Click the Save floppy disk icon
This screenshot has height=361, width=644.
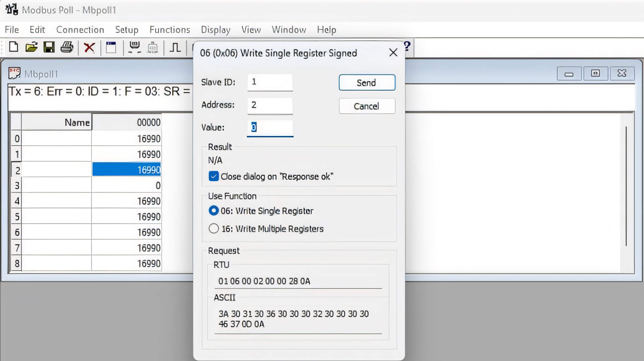click(x=49, y=47)
